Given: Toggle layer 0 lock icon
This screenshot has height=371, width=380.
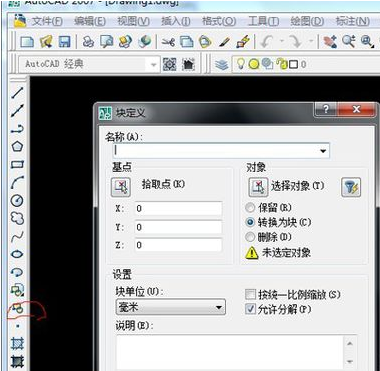Looking at the screenshot, I should [x=283, y=64].
